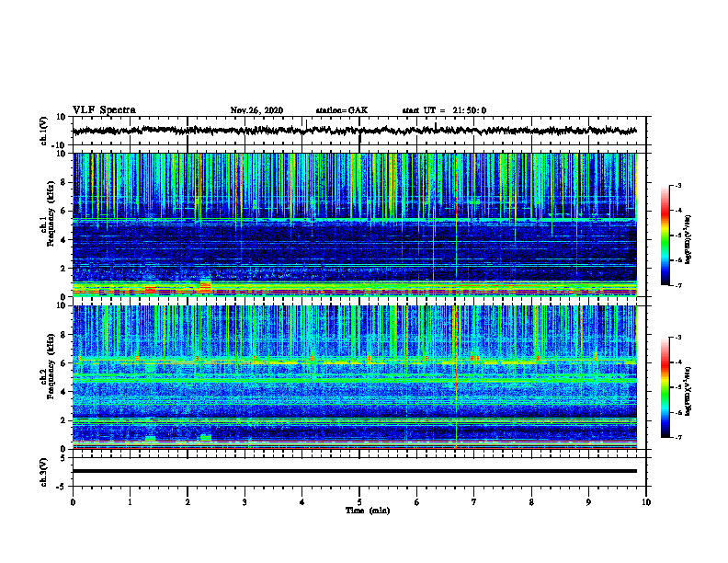Click tick label "1" on the time axis

[x=130, y=502]
